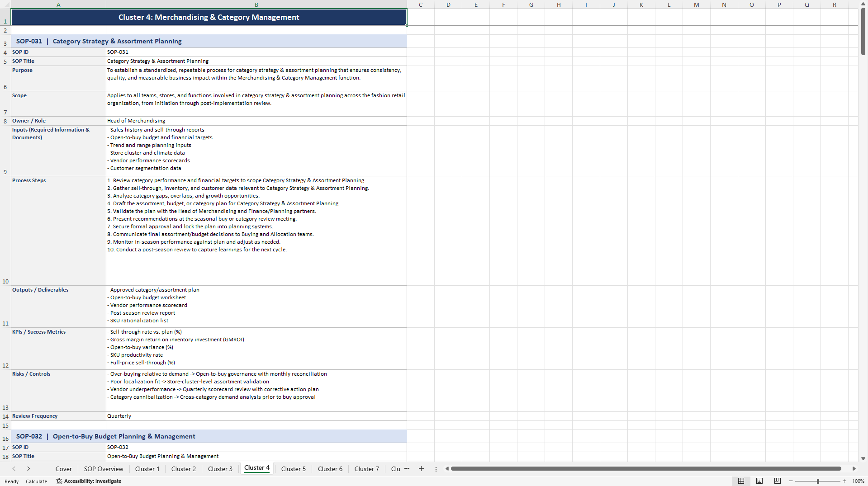Click the vertical scrollbar thumb
The width and height of the screenshot is (868, 486).
pos(863,31)
